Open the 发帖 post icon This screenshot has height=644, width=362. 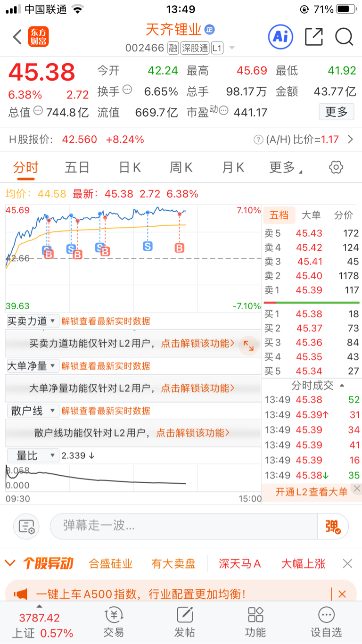point(185,622)
